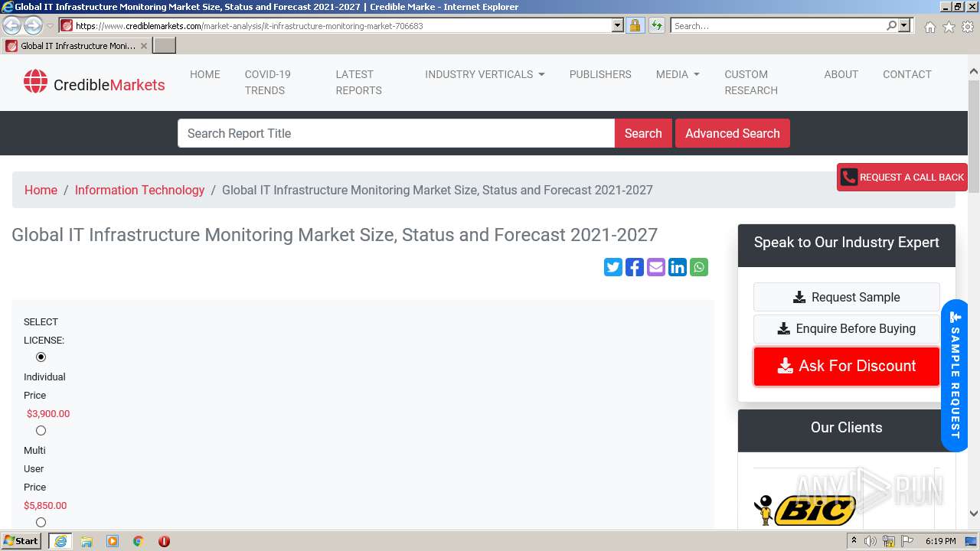The width and height of the screenshot is (980, 551).
Task: Click the refresh page icon
Action: click(657, 25)
